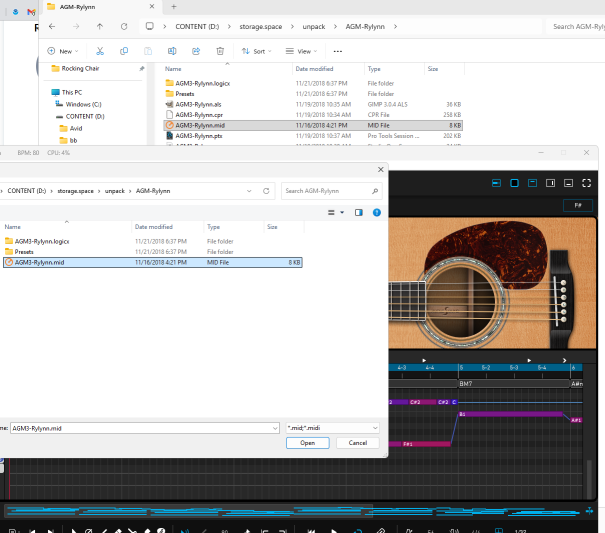Toggle the bottom panel layout icon

(x=568, y=183)
